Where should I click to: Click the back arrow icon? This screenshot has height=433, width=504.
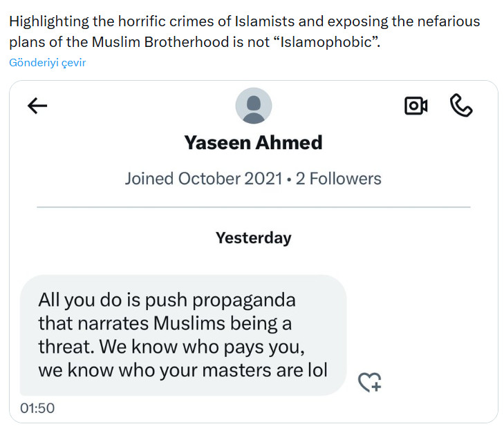click(x=37, y=106)
